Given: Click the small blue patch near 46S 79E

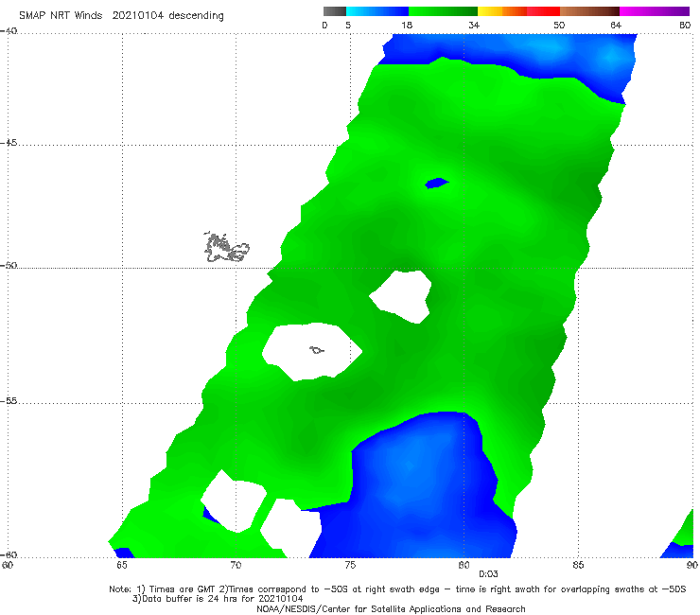Looking at the screenshot, I should [x=437, y=184].
